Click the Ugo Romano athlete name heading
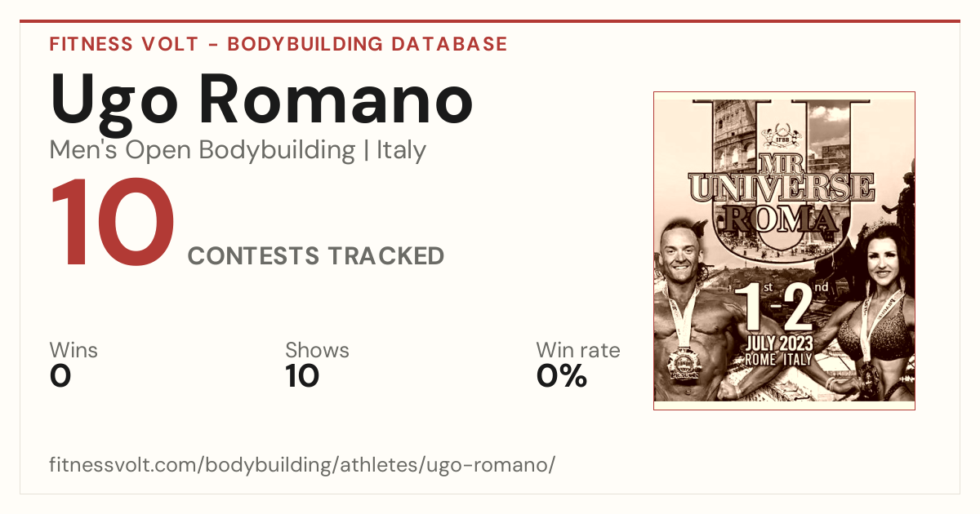 click(261, 100)
